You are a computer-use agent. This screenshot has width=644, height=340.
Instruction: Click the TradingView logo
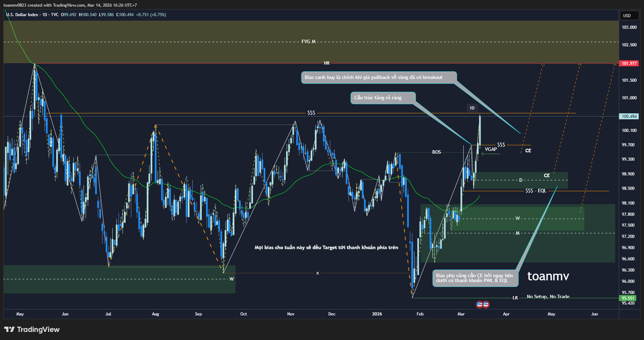pyautogui.click(x=32, y=329)
